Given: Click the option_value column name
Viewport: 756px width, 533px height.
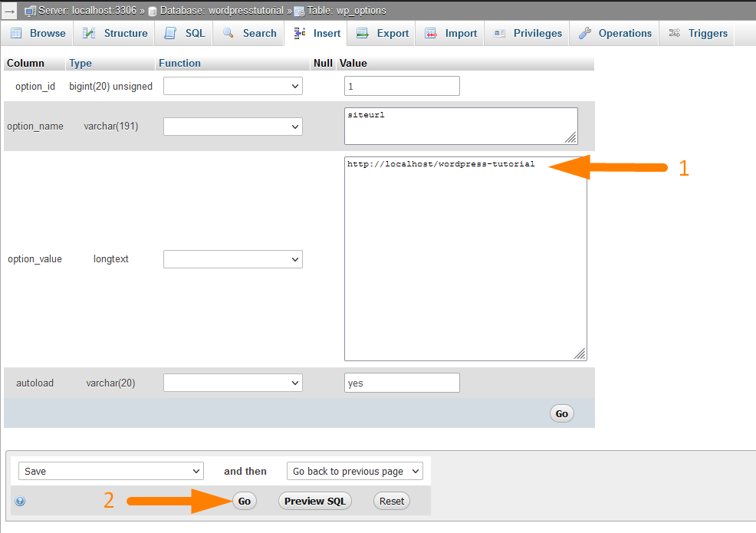Looking at the screenshot, I should 35,259.
